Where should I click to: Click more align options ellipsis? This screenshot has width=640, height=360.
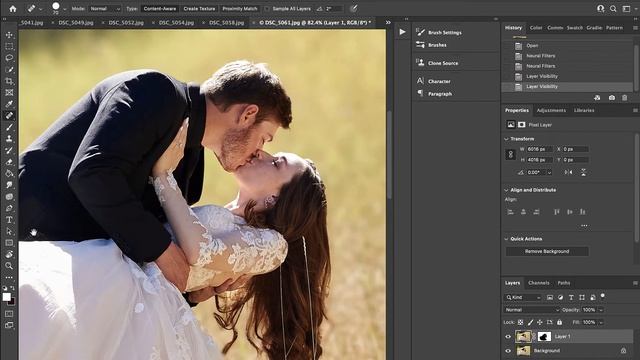tap(584, 225)
